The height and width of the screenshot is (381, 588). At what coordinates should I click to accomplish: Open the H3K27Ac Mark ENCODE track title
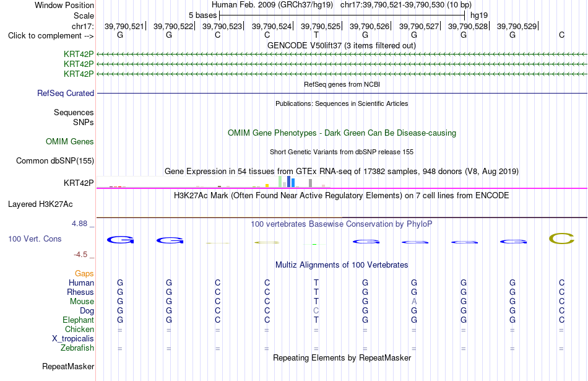tap(342, 196)
